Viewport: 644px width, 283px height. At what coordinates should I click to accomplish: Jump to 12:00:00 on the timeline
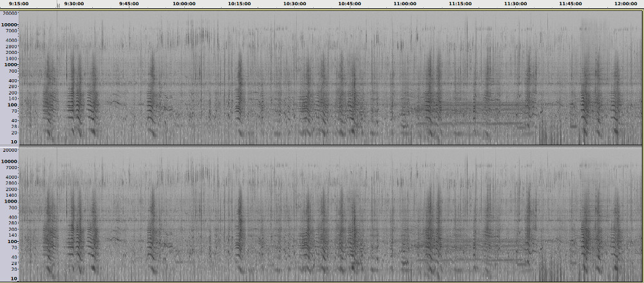tap(625, 3)
